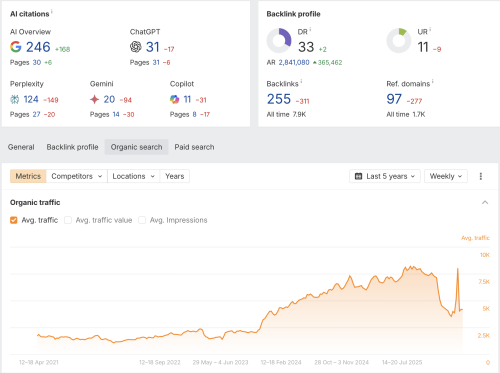Click the 12–18 Apr 2021 axis label

[x=39, y=362]
